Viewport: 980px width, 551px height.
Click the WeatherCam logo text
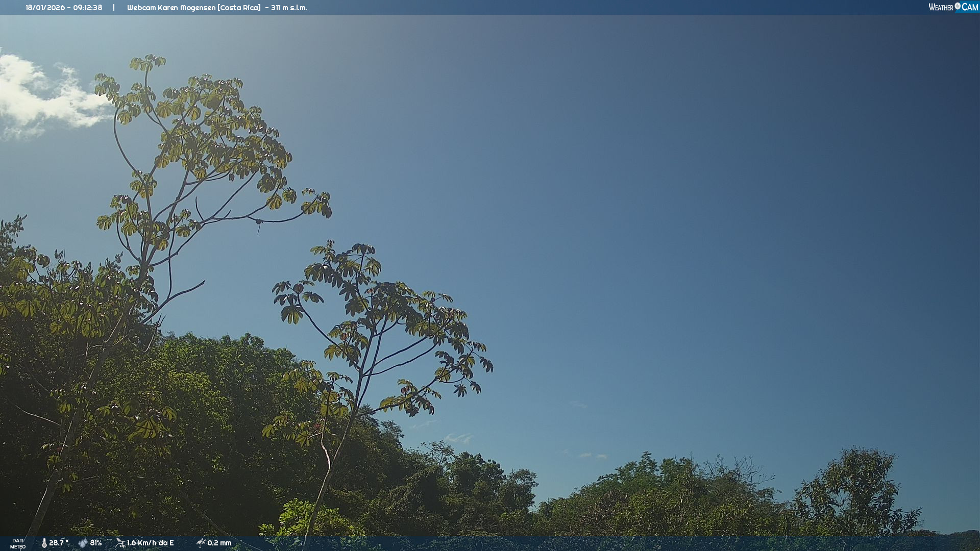(941, 7)
